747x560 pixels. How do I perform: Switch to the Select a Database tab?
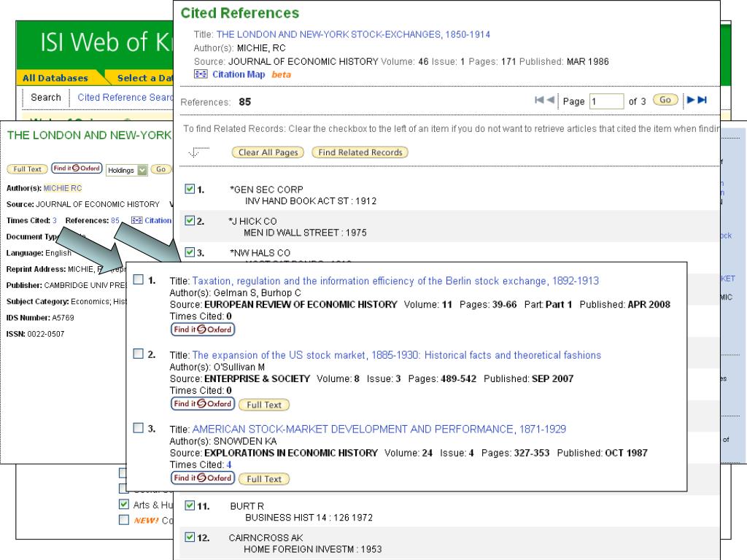[144, 77]
